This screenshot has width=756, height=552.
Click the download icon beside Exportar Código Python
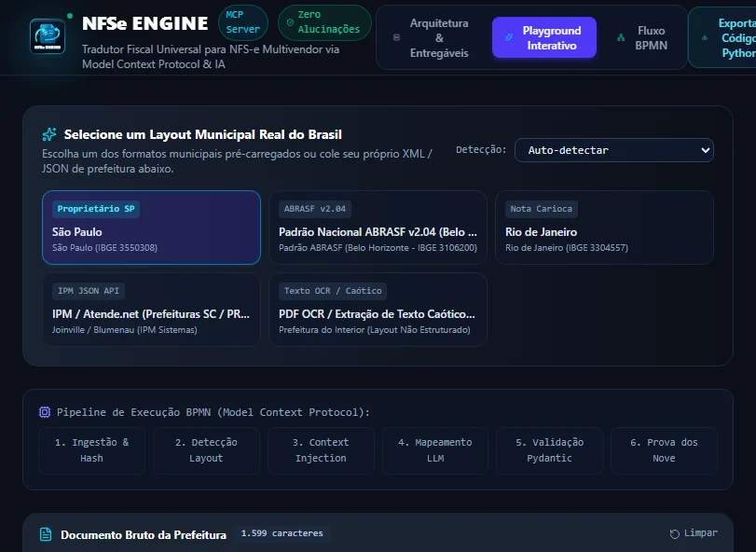[x=705, y=37]
